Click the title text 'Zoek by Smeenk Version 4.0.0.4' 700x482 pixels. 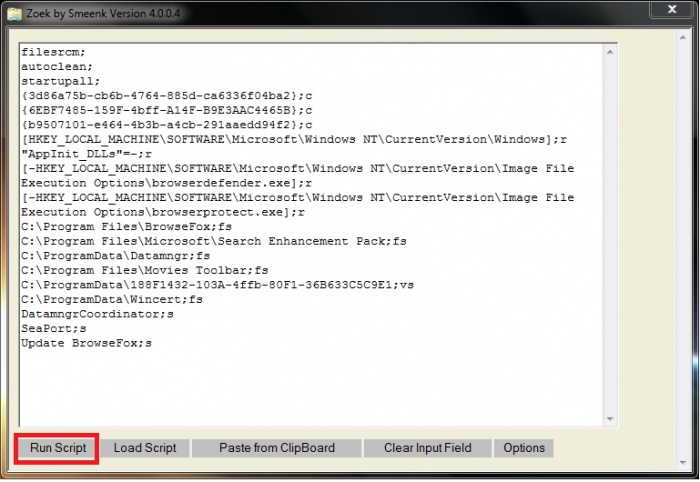pos(103,13)
